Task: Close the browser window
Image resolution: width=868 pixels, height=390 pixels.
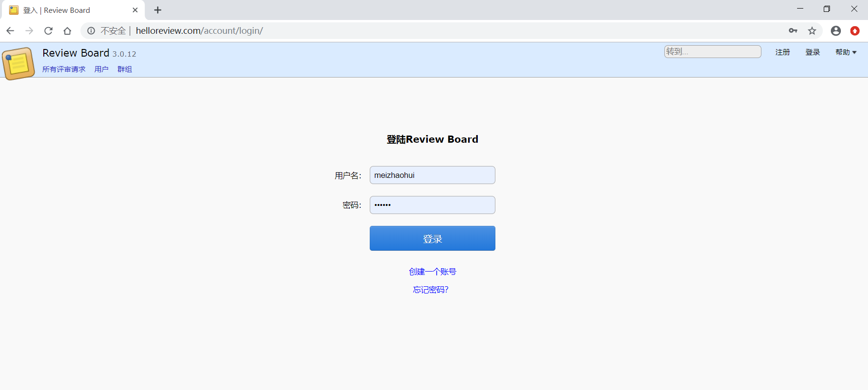Action: [x=854, y=9]
